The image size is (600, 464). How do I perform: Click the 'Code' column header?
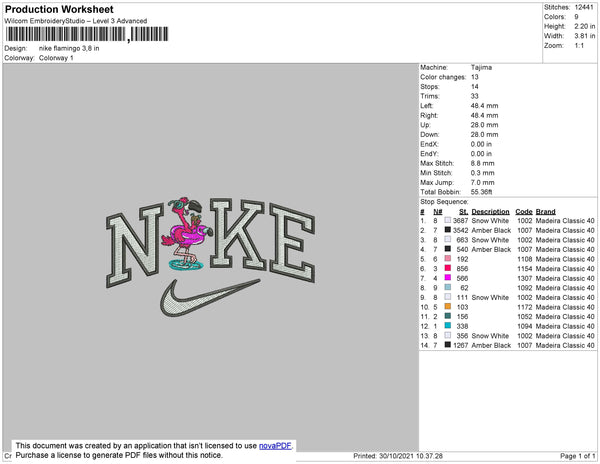point(523,212)
